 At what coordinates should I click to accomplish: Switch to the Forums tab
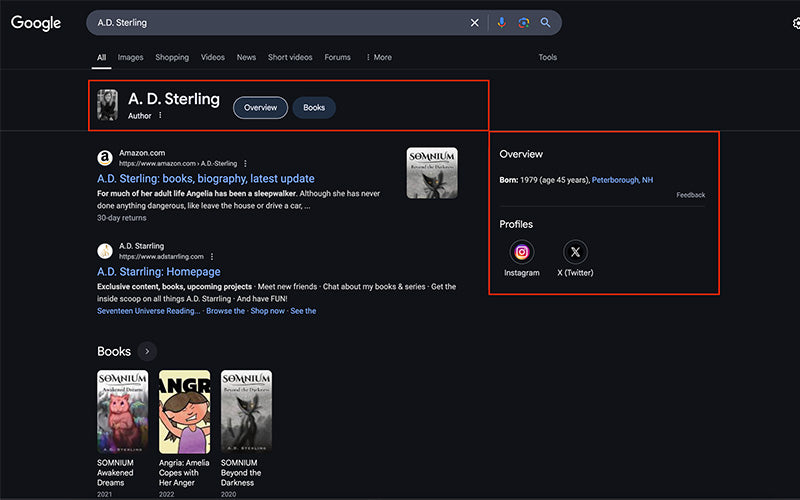click(x=337, y=57)
